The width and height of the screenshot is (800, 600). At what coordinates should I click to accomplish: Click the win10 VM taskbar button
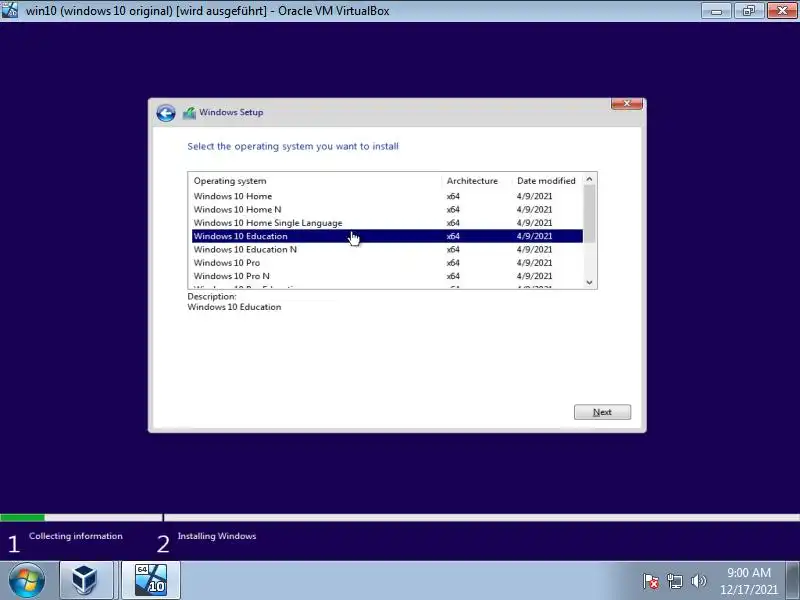coord(151,581)
